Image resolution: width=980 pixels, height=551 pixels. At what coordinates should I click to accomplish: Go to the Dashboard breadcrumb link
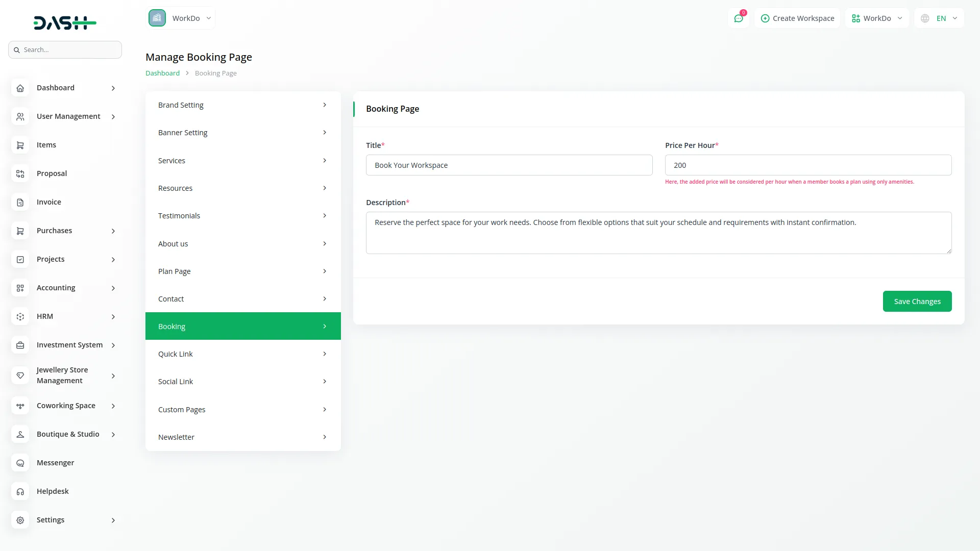click(162, 73)
